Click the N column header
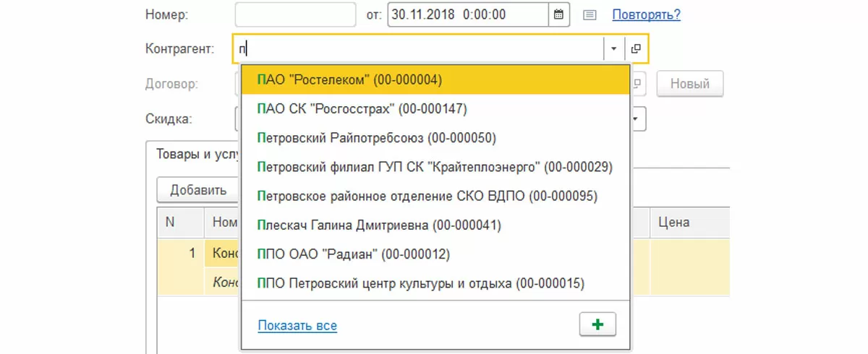Image resolution: width=868 pixels, height=354 pixels. click(x=181, y=223)
